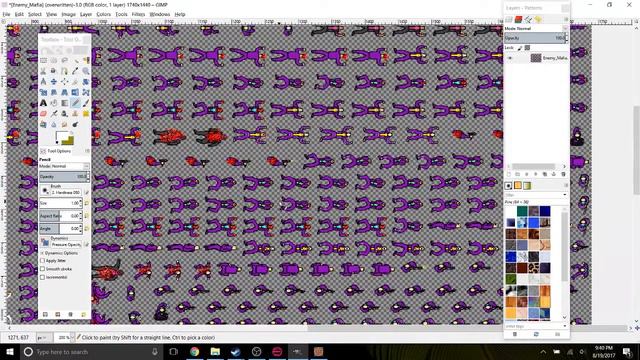Enable the Apply Jitter checkbox
The image size is (640, 360).
click(42, 260)
